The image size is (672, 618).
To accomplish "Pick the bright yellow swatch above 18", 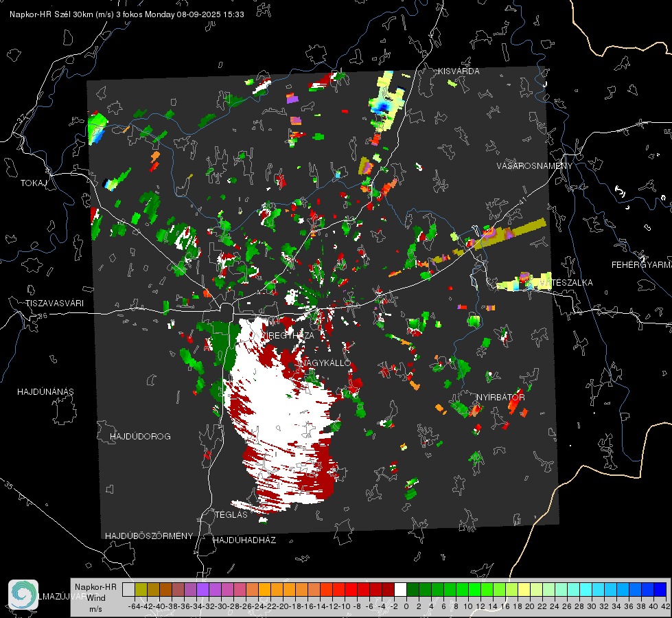I will (x=524, y=589).
